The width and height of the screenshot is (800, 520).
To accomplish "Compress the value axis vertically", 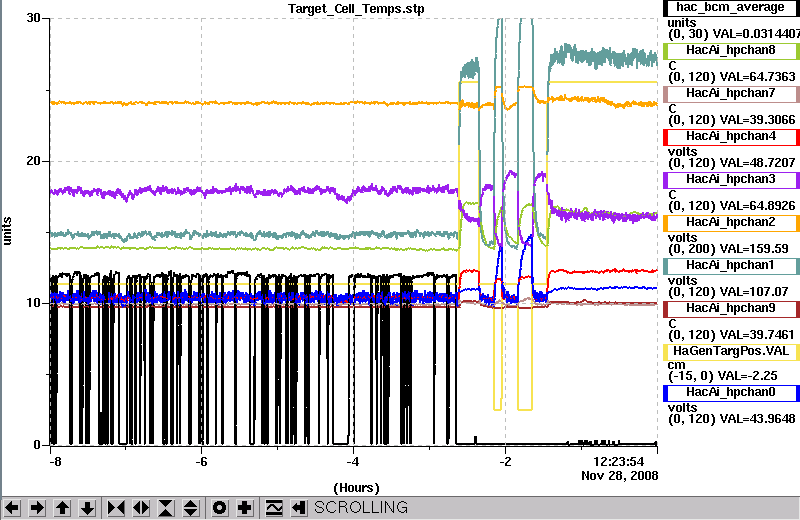I will (x=166, y=508).
